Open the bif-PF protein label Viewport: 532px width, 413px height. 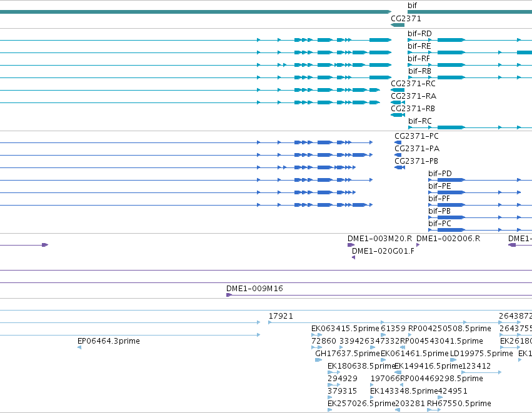tap(439, 199)
